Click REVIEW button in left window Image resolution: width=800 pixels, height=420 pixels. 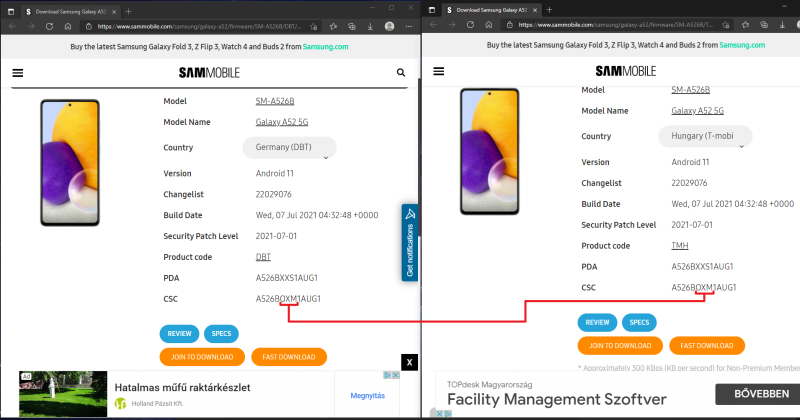click(x=180, y=334)
